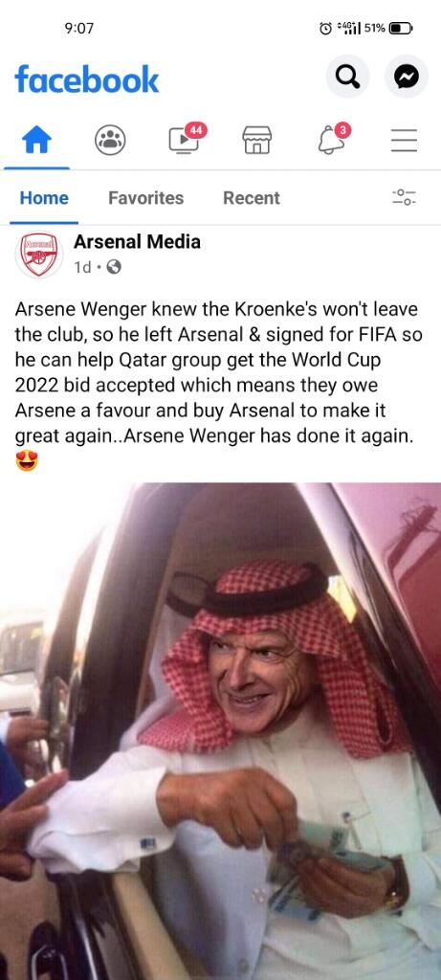
Task: Open the hamburger menu icon
Action: point(404,140)
